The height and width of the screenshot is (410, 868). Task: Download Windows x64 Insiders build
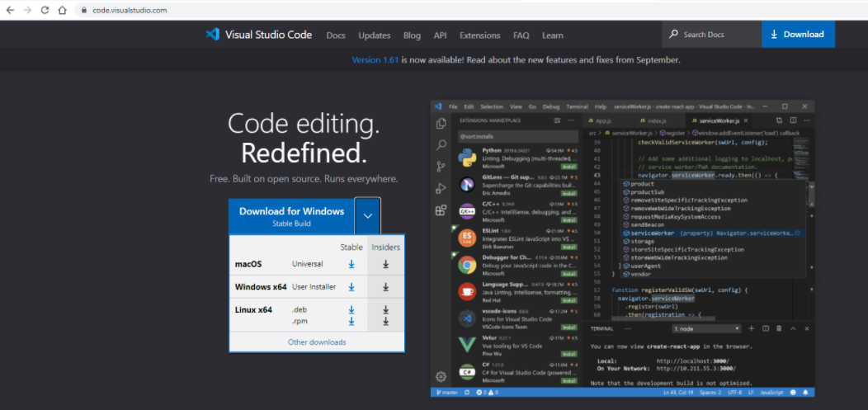385,287
